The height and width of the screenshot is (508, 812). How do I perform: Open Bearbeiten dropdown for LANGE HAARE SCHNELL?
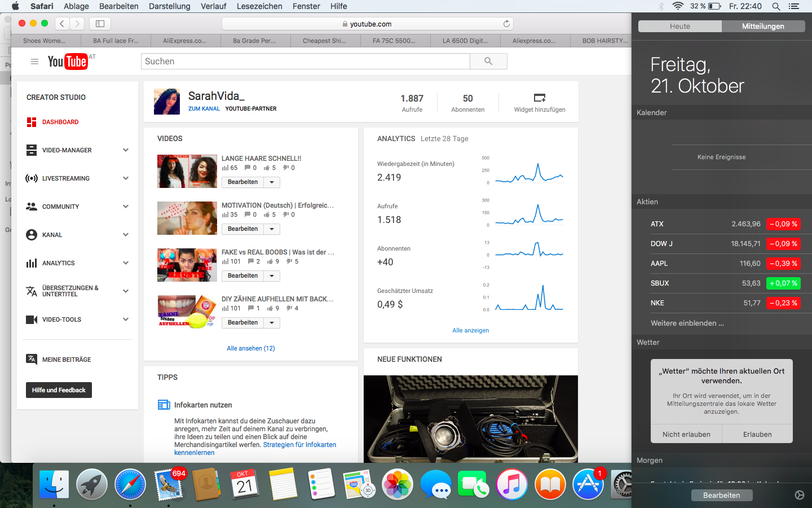(x=272, y=182)
